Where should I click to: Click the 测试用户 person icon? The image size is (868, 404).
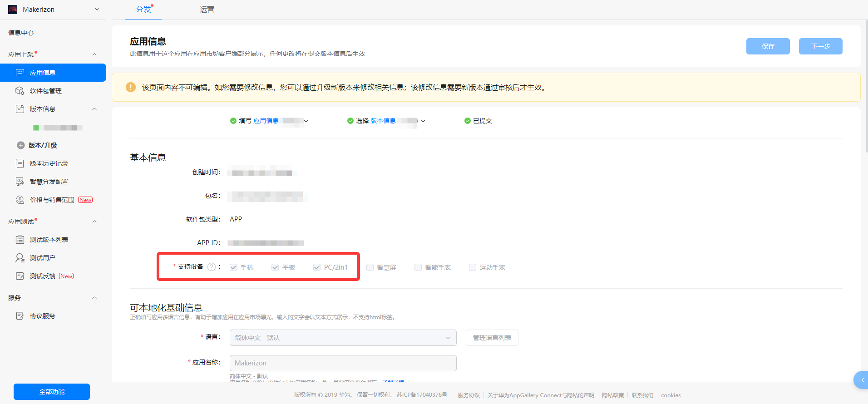click(x=20, y=258)
